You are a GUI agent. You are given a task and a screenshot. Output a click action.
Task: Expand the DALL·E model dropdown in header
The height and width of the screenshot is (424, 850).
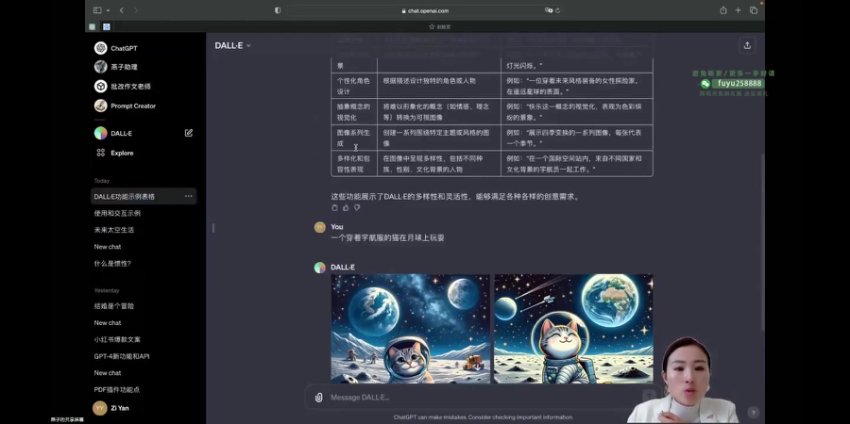pyautogui.click(x=232, y=45)
